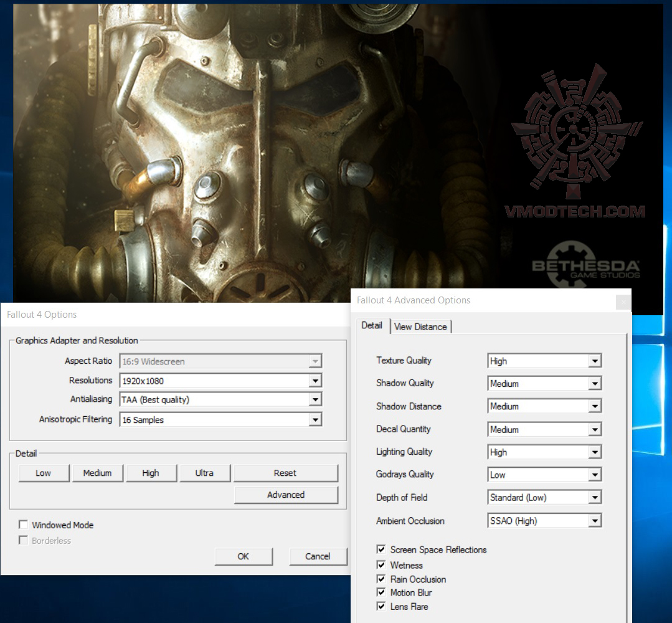Confirm settings with the OK button
Screen dimensions: 672x623
pos(244,556)
